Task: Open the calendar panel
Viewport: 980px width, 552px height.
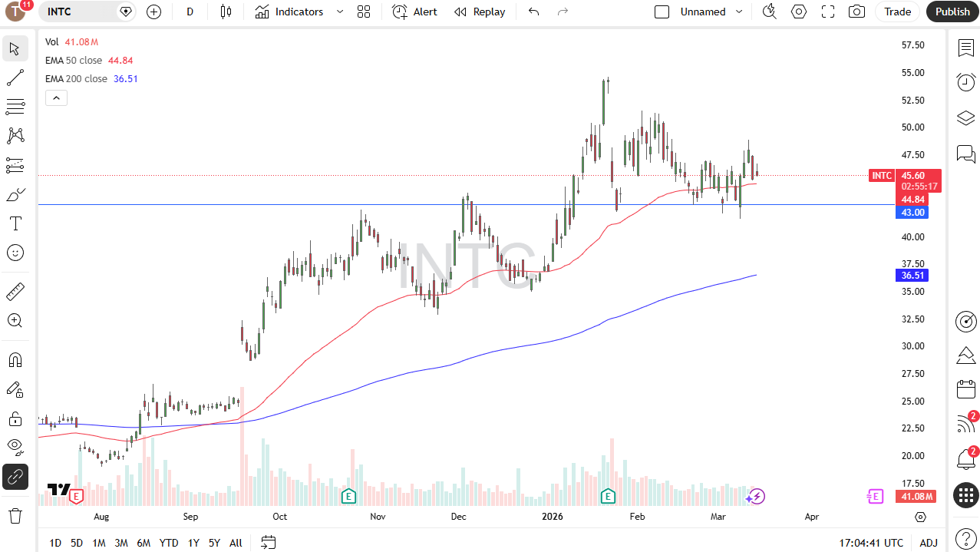Action: tap(965, 389)
